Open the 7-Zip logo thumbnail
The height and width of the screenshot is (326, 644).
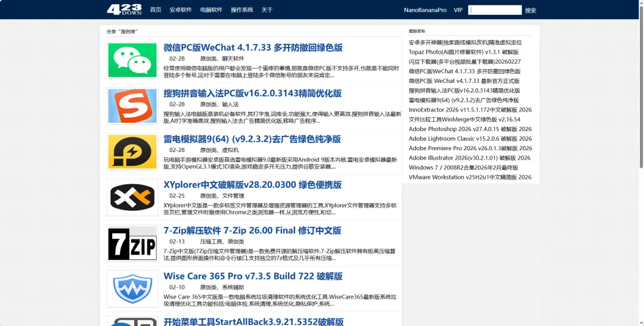(x=132, y=243)
